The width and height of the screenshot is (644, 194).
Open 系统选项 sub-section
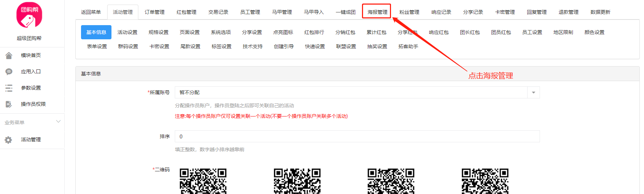(221, 32)
